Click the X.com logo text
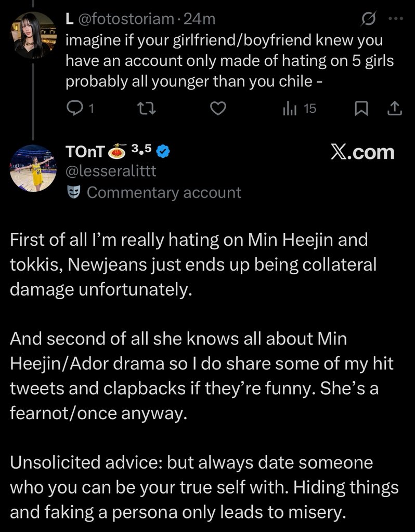Image resolution: width=415 pixels, height=532 pixels. [x=362, y=152]
